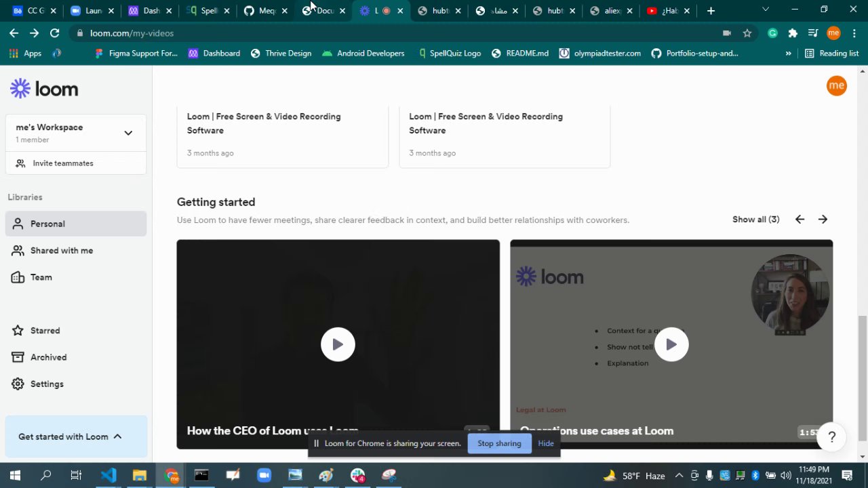This screenshot has height=488, width=868.
Task: Open the weather widget 58°F Haze
Action: click(633, 476)
